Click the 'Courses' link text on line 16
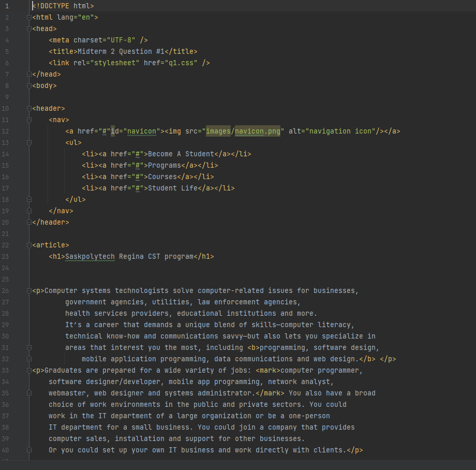This screenshot has height=470, width=476. [x=162, y=177]
